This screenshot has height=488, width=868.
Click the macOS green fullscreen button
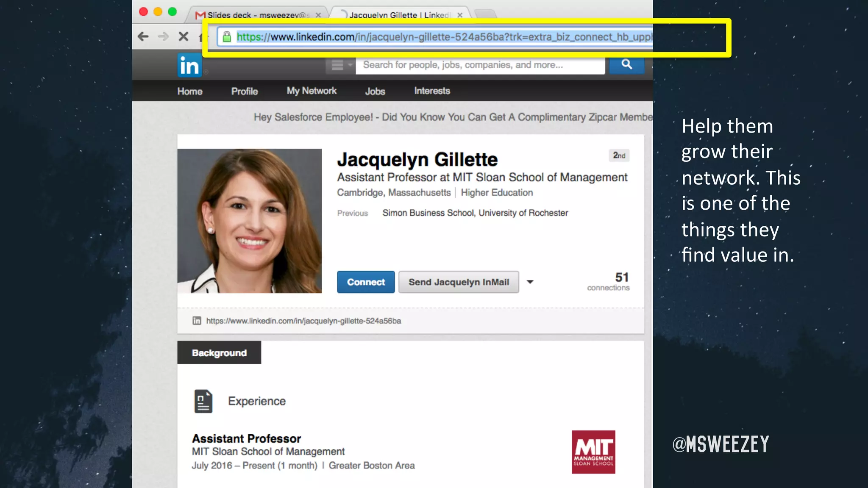tap(172, 12)
